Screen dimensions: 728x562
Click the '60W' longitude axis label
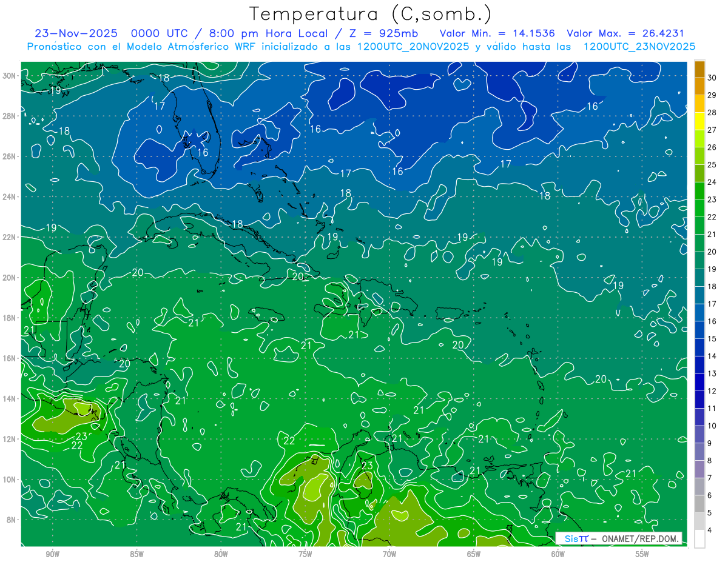[x=558, y=554]
